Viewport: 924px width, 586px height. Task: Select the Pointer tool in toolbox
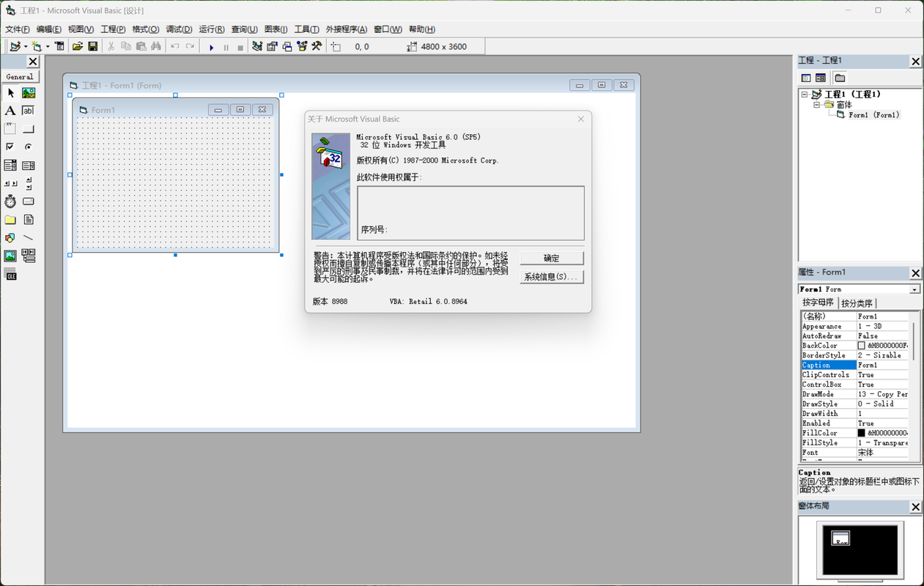(10, 93)
